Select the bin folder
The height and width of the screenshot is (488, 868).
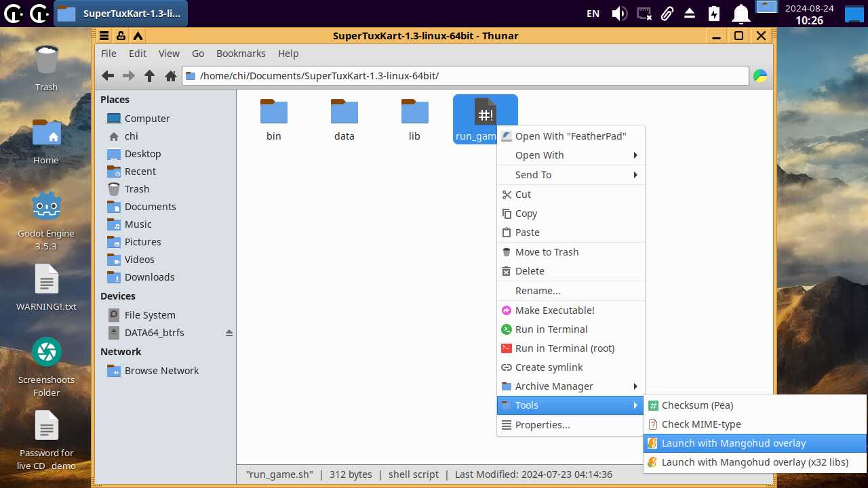coord(274,120)
